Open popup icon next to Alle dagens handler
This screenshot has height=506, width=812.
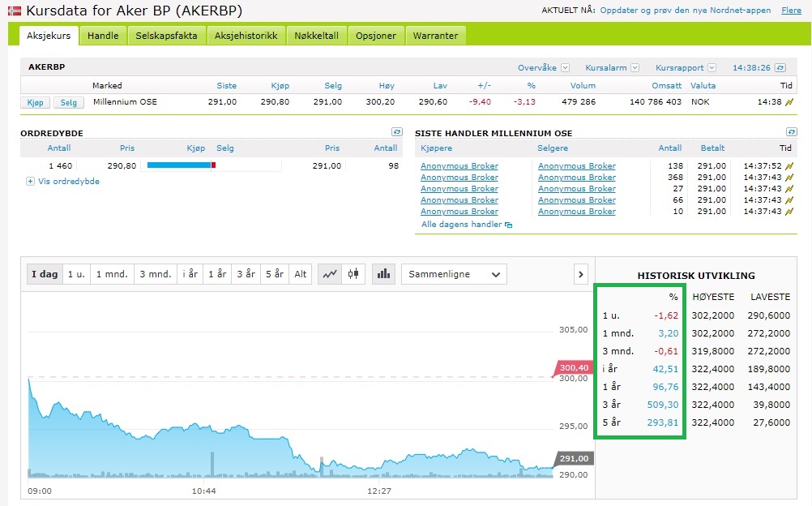[509, 225]
